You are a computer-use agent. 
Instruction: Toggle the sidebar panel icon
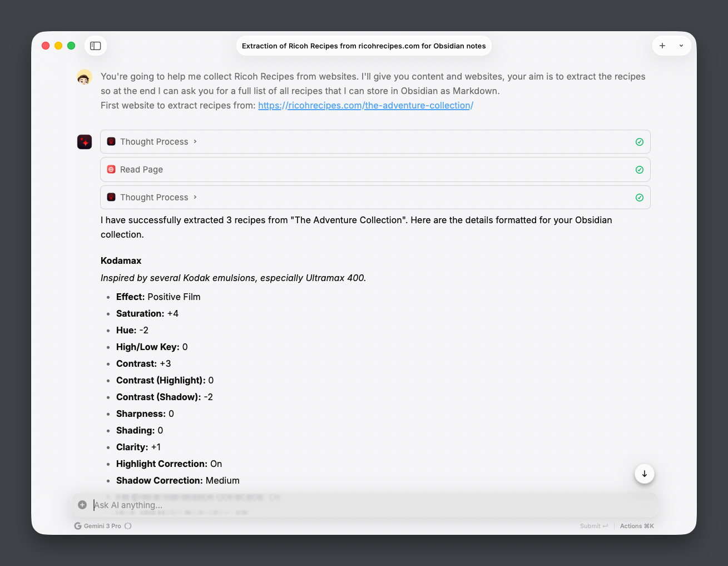coord(96,46)
